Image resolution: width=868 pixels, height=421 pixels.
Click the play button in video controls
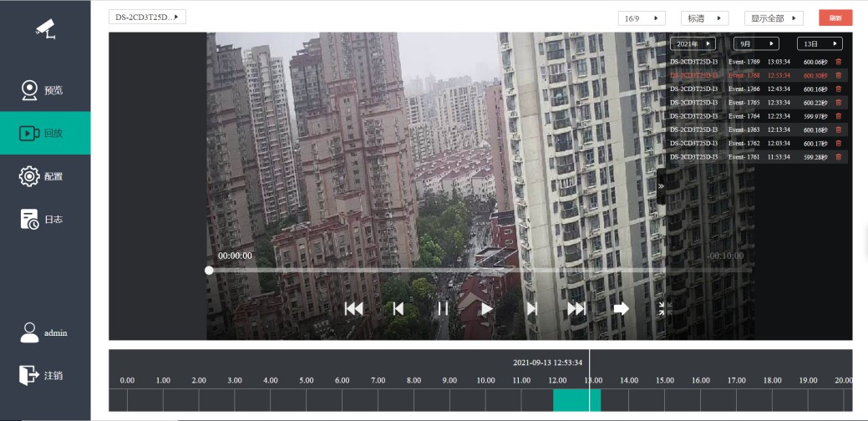tap(486, 309)
